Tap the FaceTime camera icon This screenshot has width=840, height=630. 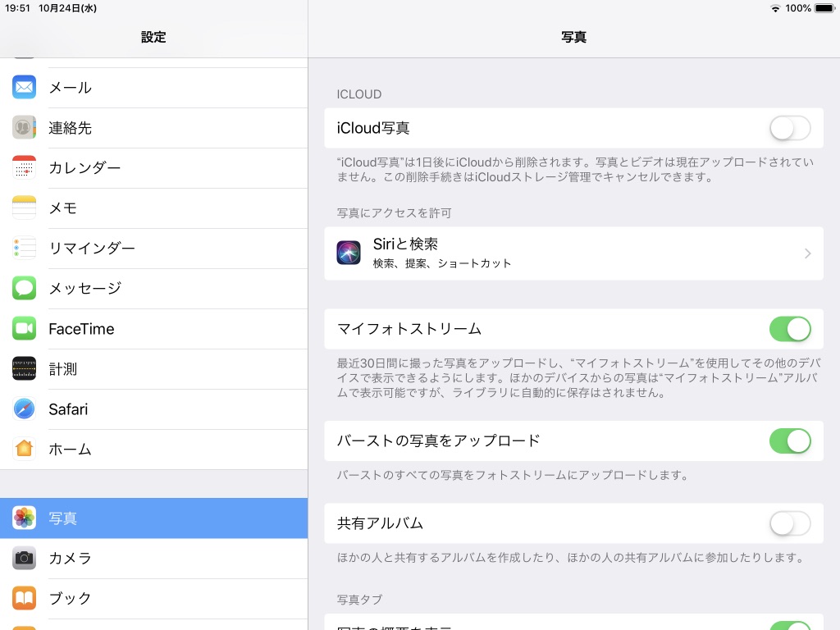coord(24,328)
